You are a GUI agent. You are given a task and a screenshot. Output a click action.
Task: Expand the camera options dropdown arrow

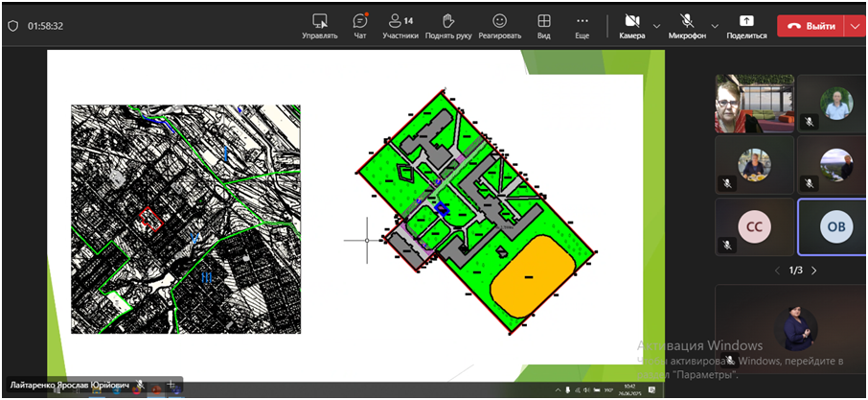pos(657,26)
